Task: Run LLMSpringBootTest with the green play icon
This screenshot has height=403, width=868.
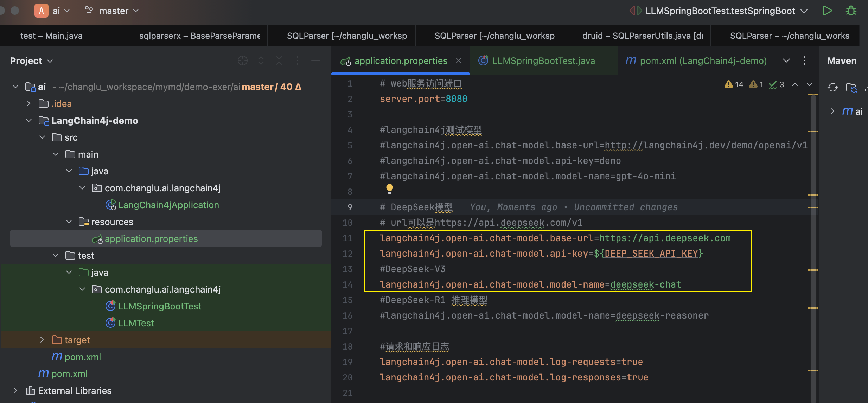Action: (x=827, y=11)
